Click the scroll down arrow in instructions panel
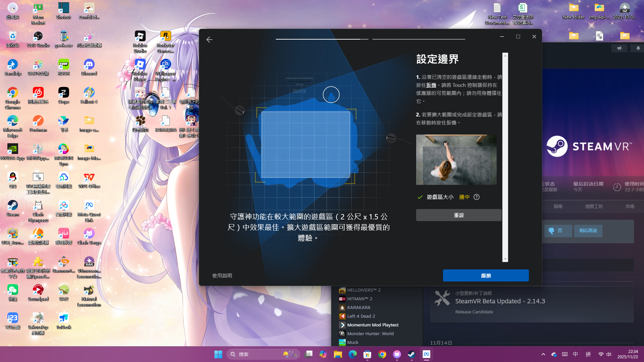Viewport: 644px width, 362px height. 505,259
